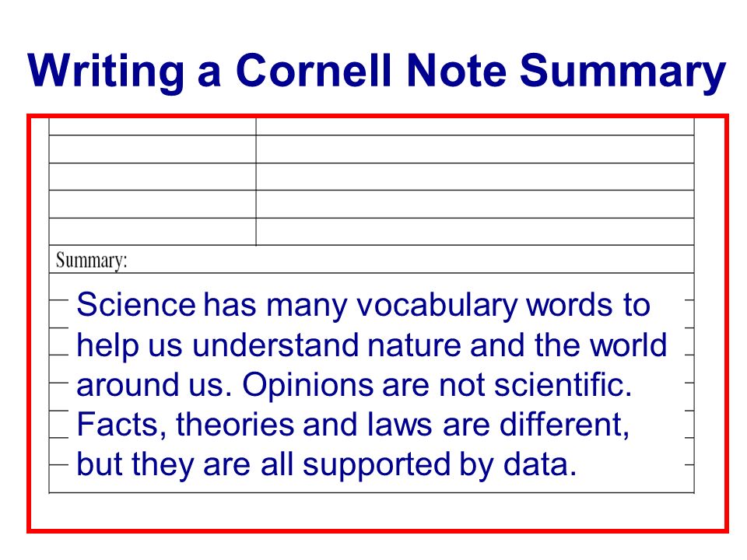Click the word 'theories' in the summary

click(x=235, y=425)
